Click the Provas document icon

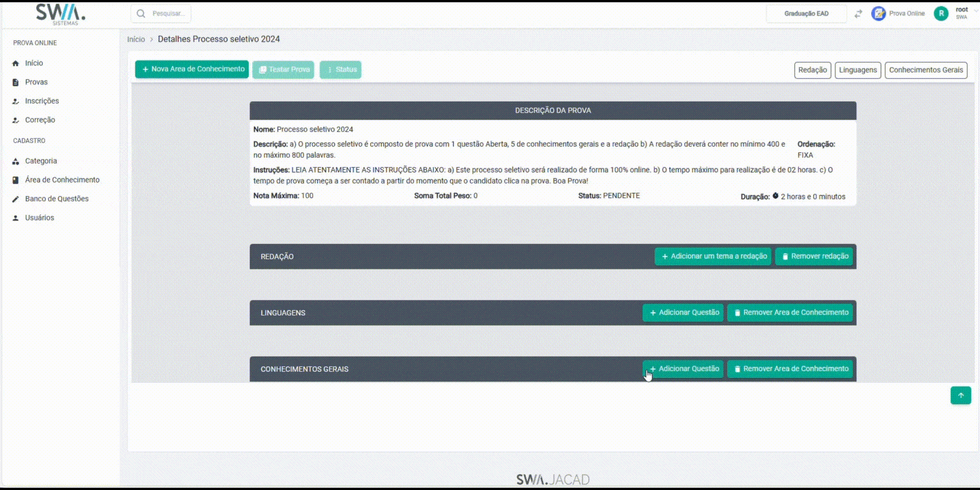(15, 82)
